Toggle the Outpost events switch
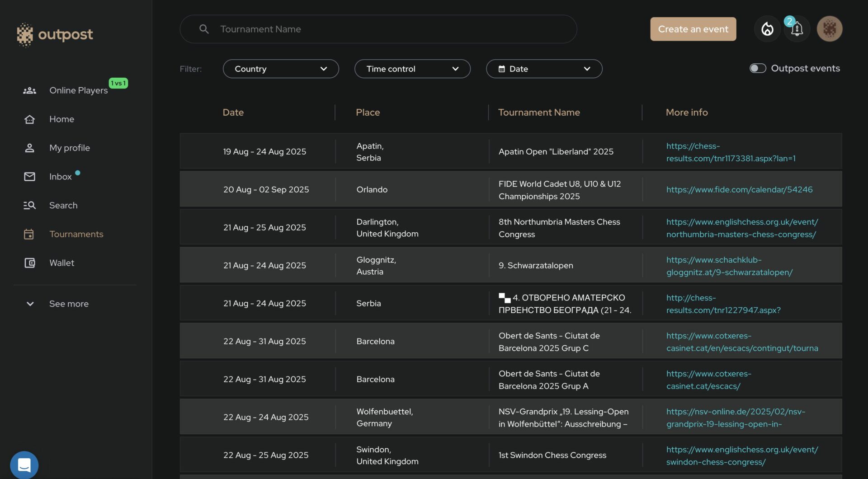Viewport: 868px width, 479px height. [758, 68]
